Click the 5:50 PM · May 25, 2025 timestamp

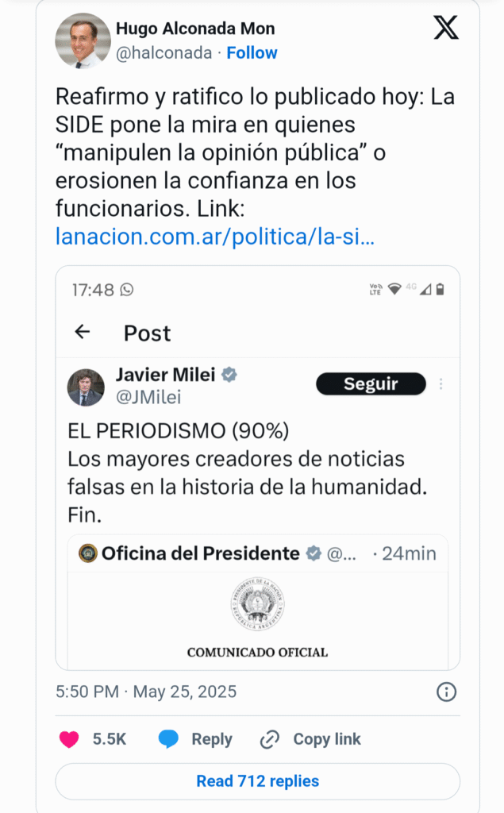tap(146, 692)
